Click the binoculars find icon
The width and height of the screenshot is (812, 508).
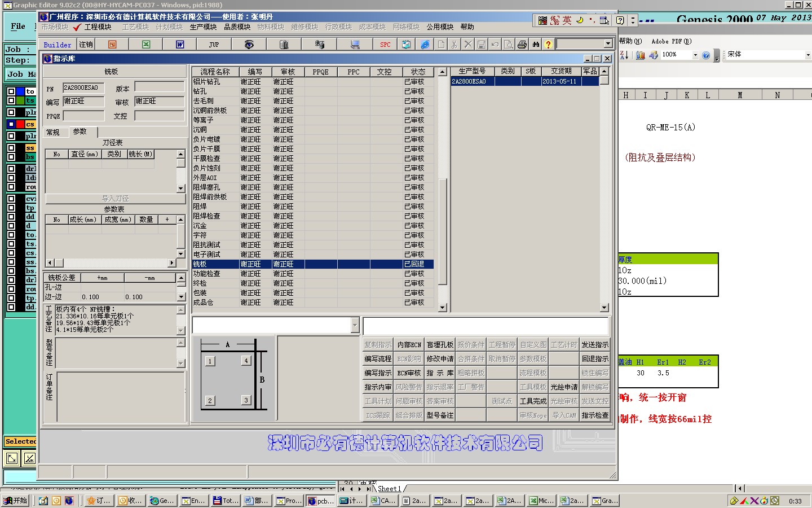pyautogui.click(x=536, y=45)
